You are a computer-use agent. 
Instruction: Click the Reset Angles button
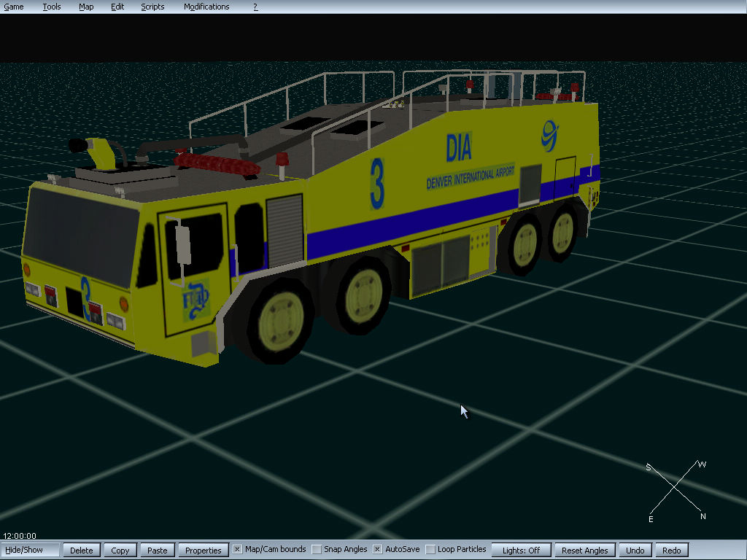(x=585, y=550)
